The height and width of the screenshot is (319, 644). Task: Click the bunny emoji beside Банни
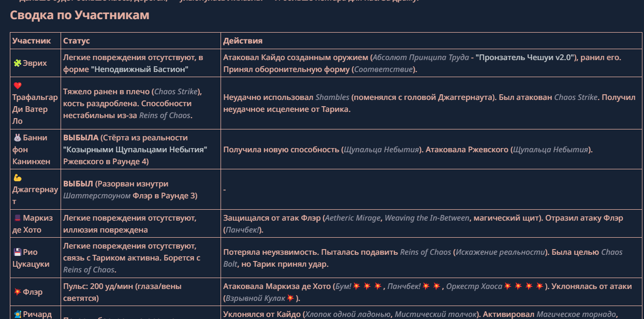pyautogui.click(x=17, y=138)
